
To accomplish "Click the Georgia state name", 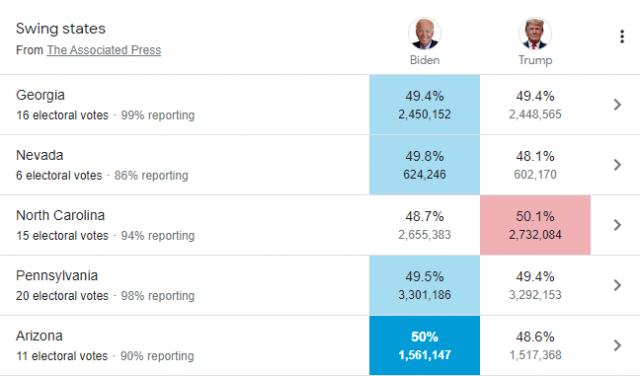I will click(40, 96).
